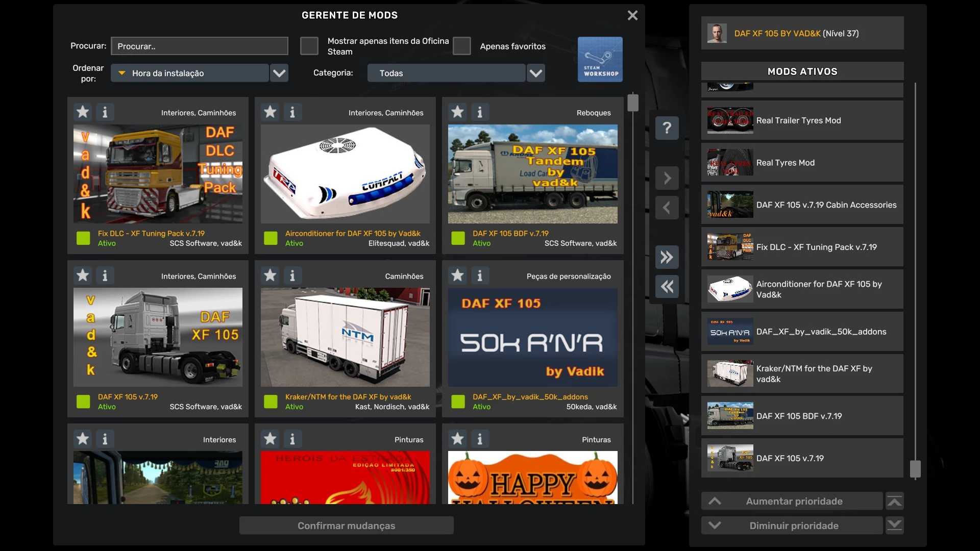Click the mod list vertical scrollbar handle

633,103
